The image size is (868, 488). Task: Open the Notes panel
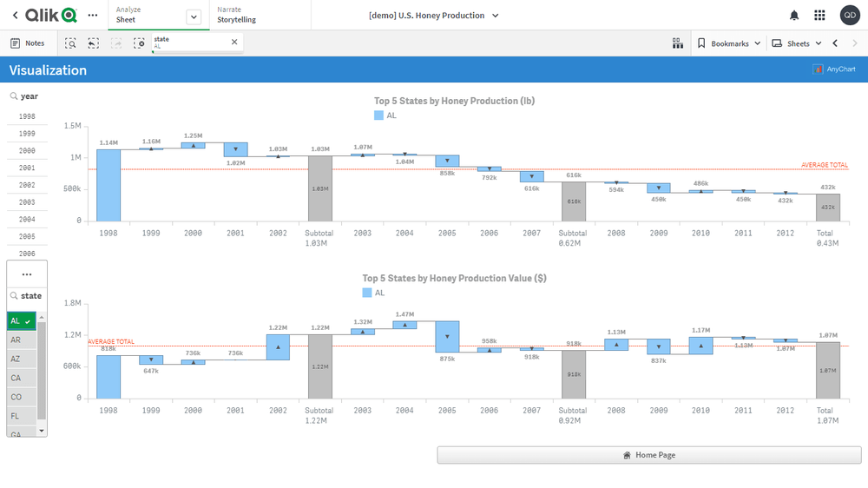tap(27, 43)
